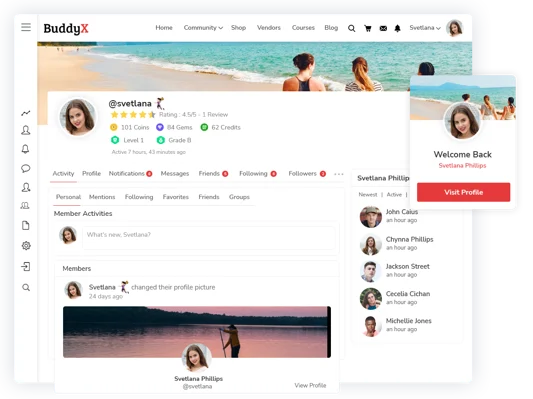
Task: Open the search icon in top navigation
Action: click(351, 28)
